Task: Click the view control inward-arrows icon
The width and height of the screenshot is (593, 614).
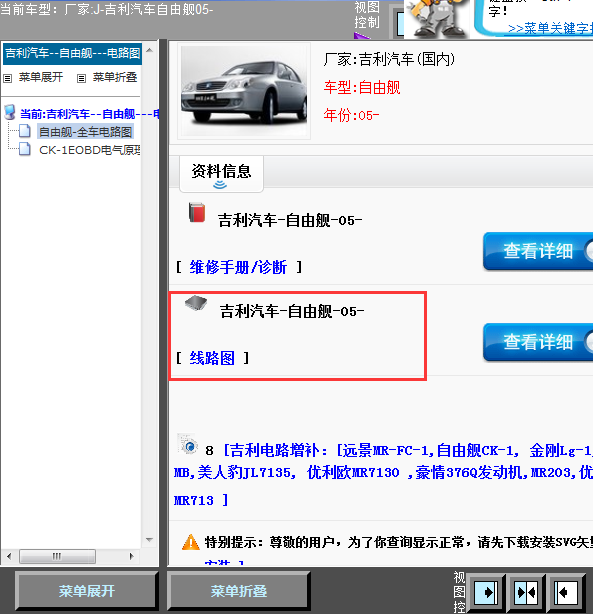Action: click(x=526, y=592)
